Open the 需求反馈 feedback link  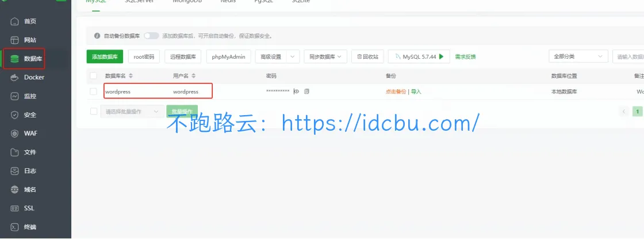click(465, 57)
